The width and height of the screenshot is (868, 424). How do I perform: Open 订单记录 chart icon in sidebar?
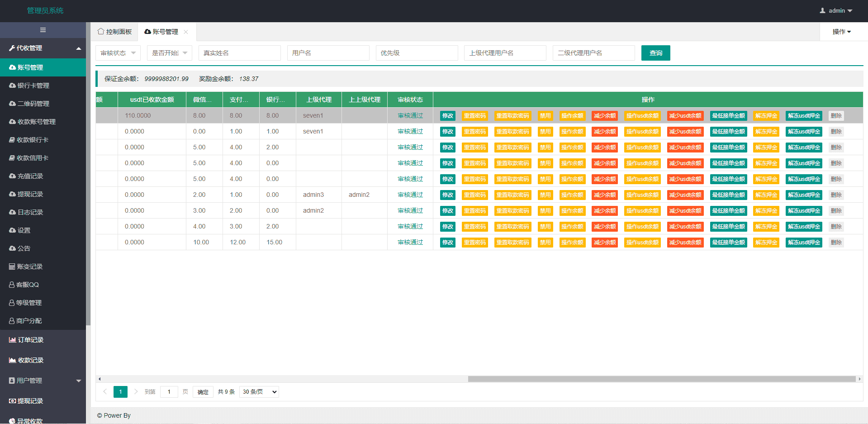12,340
